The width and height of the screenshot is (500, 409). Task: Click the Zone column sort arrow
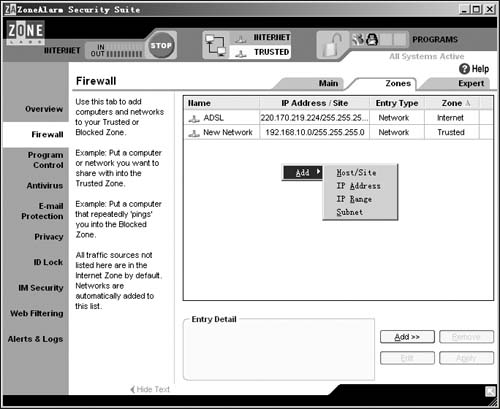coord(468,103)
